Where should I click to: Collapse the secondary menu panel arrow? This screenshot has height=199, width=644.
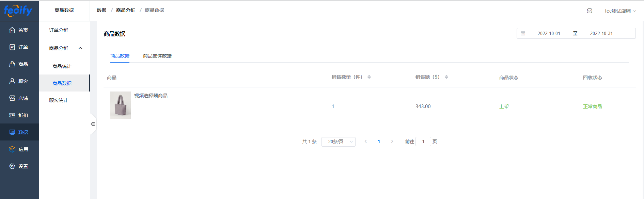(x=93, y=124)
